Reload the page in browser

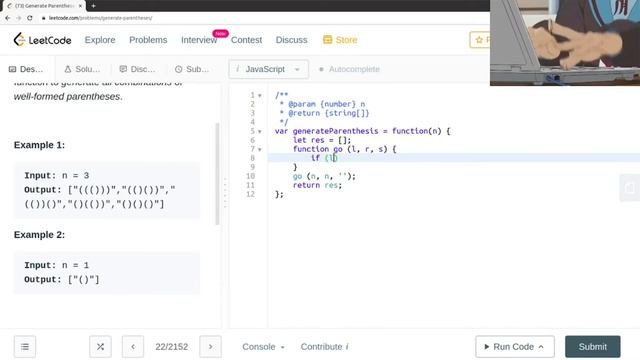pos(30,18)
